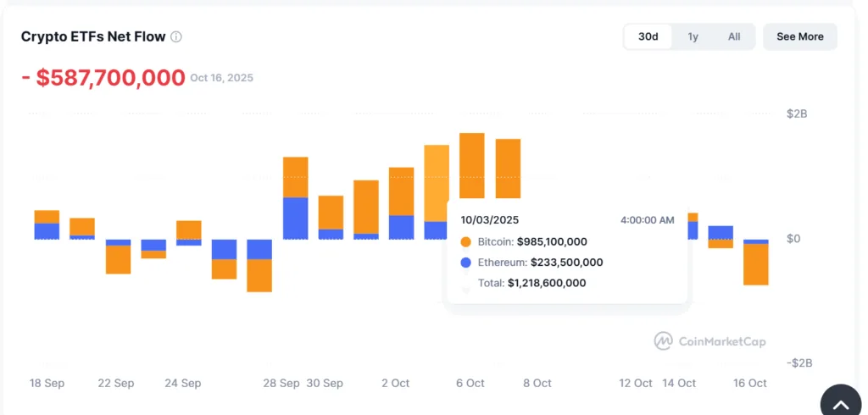Click the blue Ethereum dot in tooltip
Image resolution: width=868 pixels, height=415 pixels.
tap(466, 263)
